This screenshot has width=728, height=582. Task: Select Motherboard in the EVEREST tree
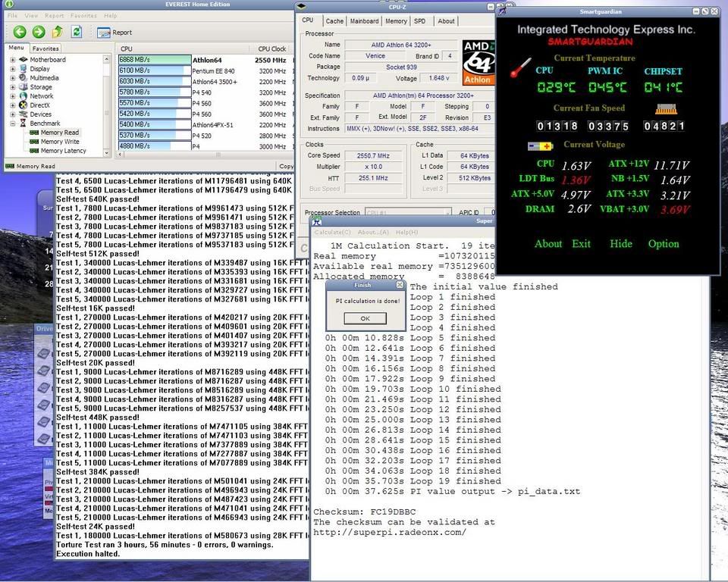pyautogui.click(x=47, y=60)
